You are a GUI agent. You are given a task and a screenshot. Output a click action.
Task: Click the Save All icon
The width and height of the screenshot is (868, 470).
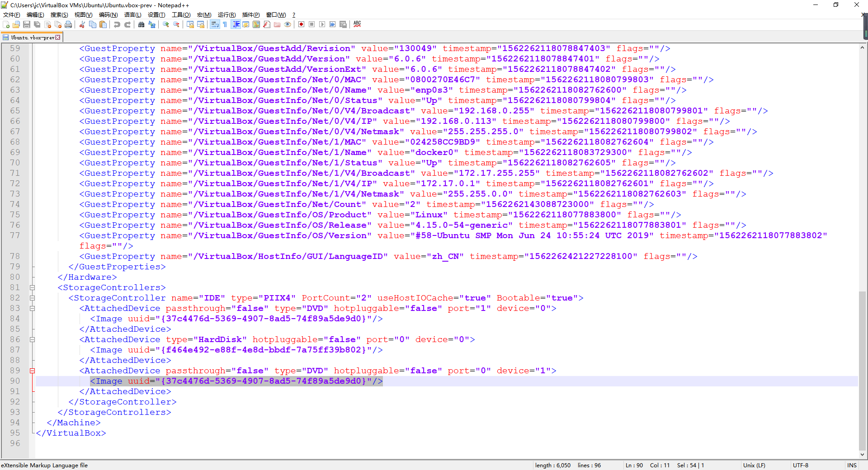pos(37,24)
